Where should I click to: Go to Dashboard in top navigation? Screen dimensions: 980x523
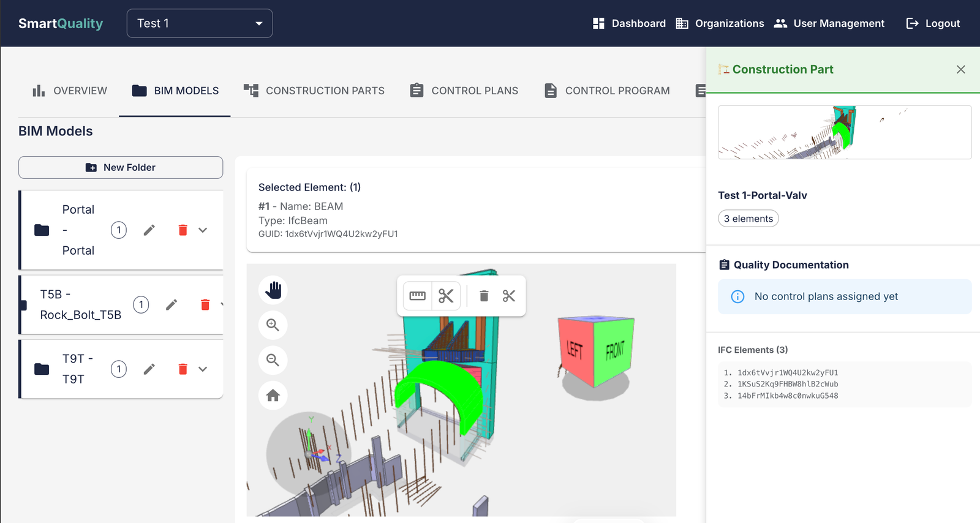click(629, 23)
